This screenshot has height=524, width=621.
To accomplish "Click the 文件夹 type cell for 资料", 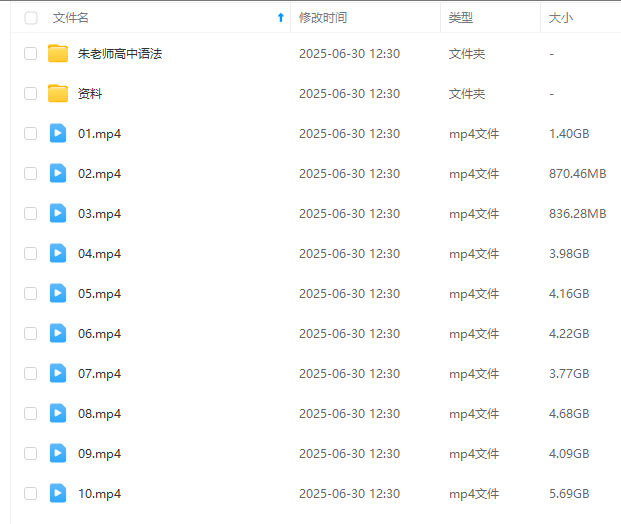I will (x=467, y=94).
